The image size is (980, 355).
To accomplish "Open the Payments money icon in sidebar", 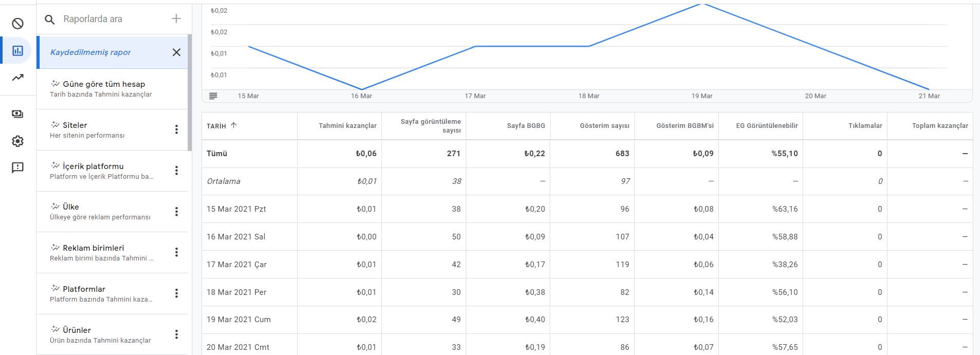I will [17, 114].
